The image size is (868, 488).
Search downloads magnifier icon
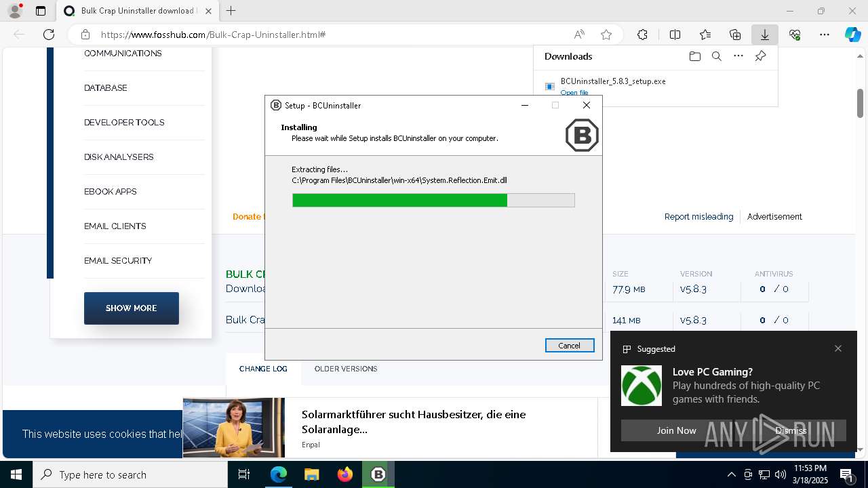click(x=717, y=56)
